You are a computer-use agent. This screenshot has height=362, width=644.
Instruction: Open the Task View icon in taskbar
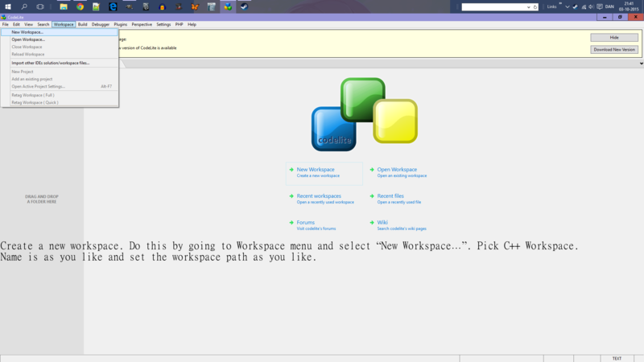40,6
